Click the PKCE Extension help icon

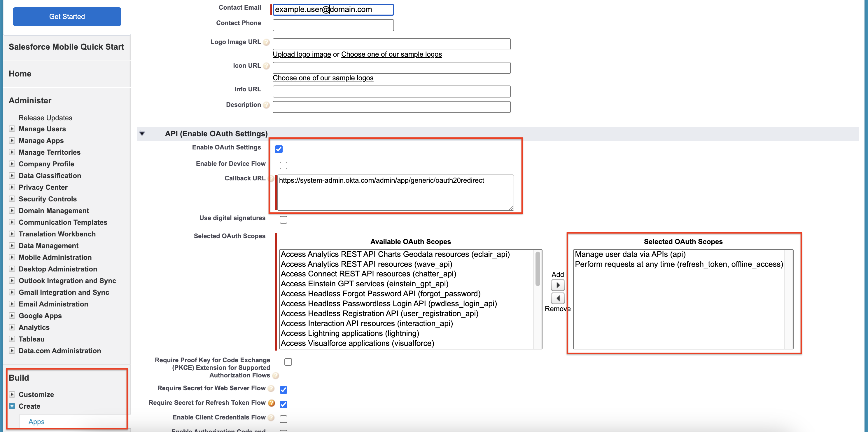[x=276, y=376]
